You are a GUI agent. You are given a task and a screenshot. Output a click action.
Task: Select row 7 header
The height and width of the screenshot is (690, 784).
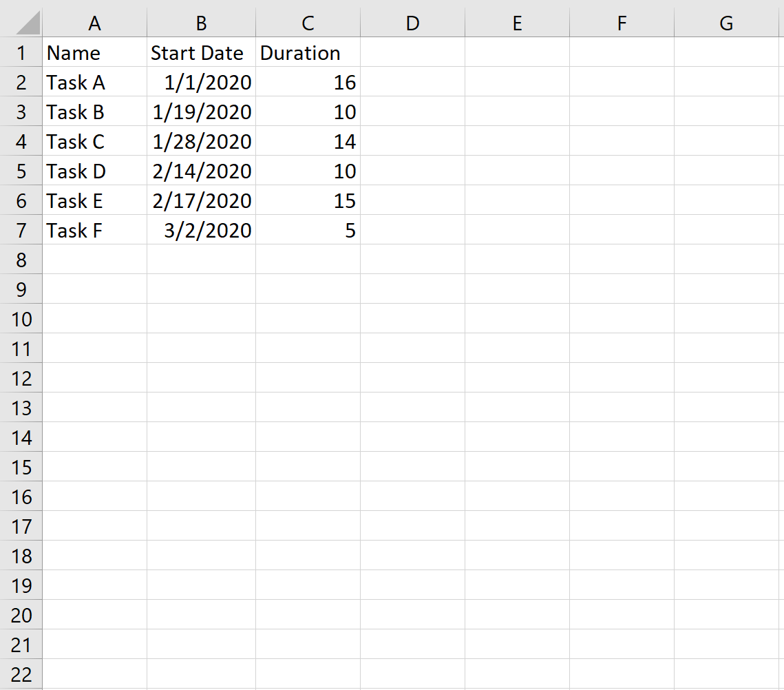pos(21,230)
